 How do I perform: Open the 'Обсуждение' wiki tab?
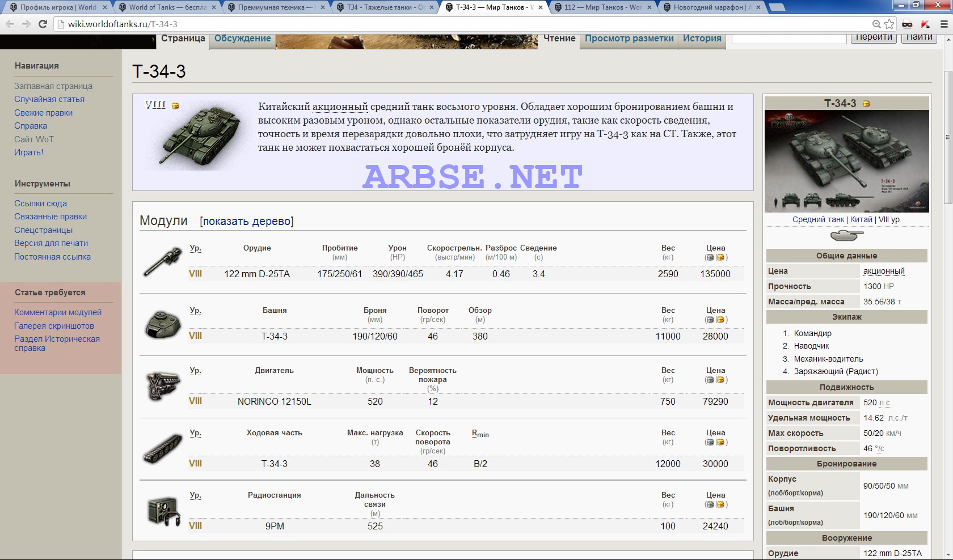click(x=242, y=38)
